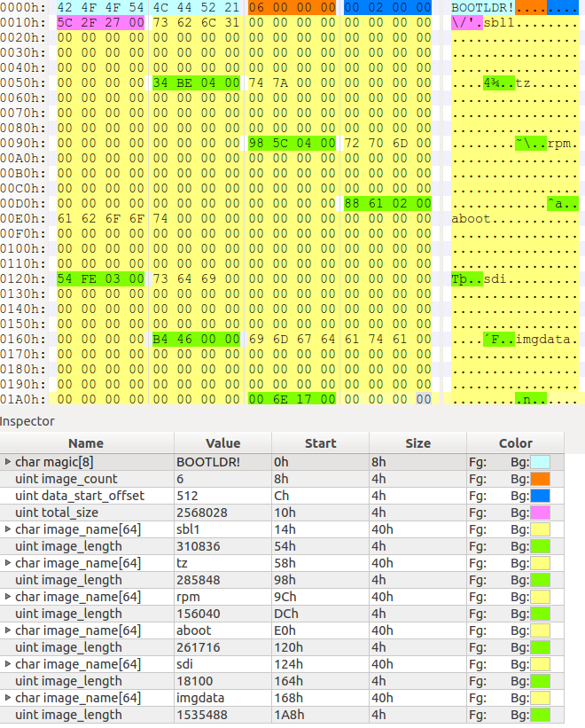Click the orange hex bytes 06 00 00 00
The width and height of the screenshot is (585, 728).
[x=292, y=7]
